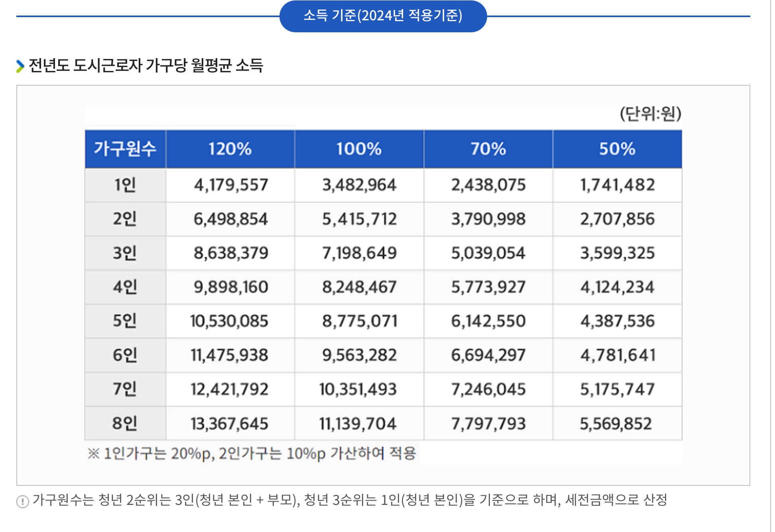Select the 120% column header

coord(230,149)
